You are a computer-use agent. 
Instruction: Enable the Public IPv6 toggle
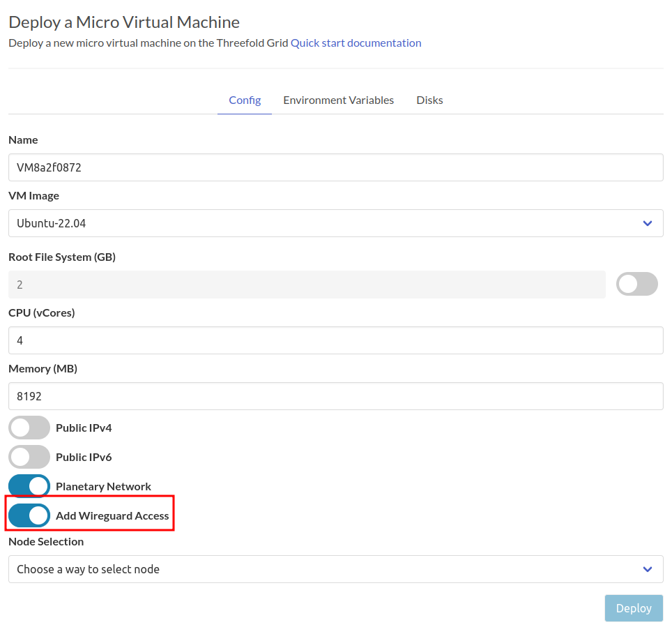29,456
